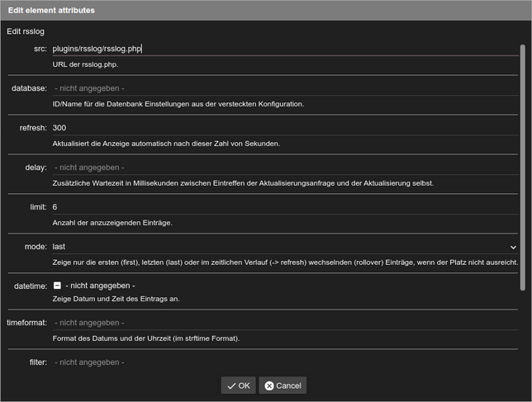Screen dimensions: 532x402
Task: Click the 'Edit element attributes' title bar
Action: 266,11
